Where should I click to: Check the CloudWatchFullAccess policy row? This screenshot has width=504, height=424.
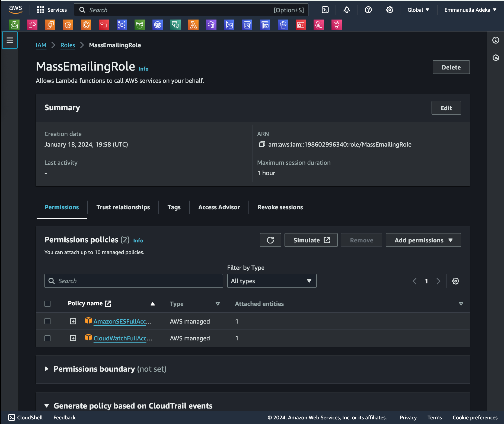(47, 338)
